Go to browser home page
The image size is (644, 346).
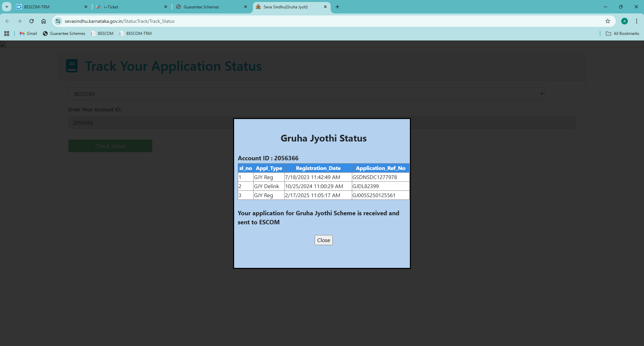coord(44,21)
